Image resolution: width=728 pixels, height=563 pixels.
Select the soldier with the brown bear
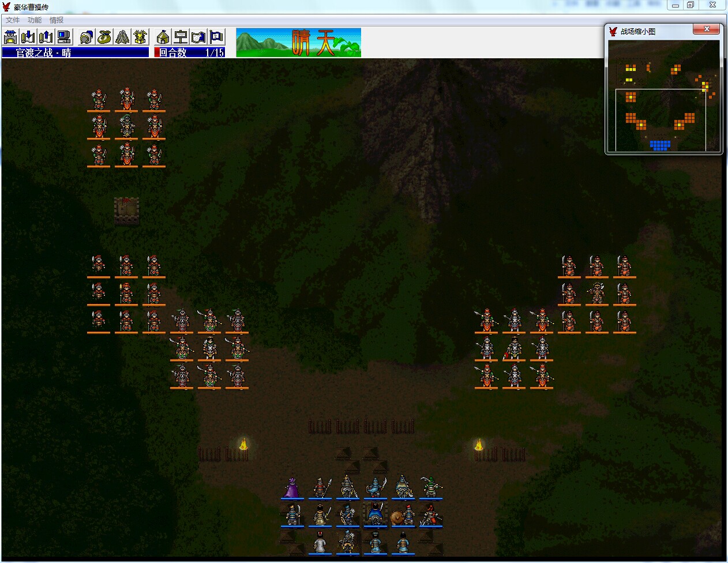[403, 515]
